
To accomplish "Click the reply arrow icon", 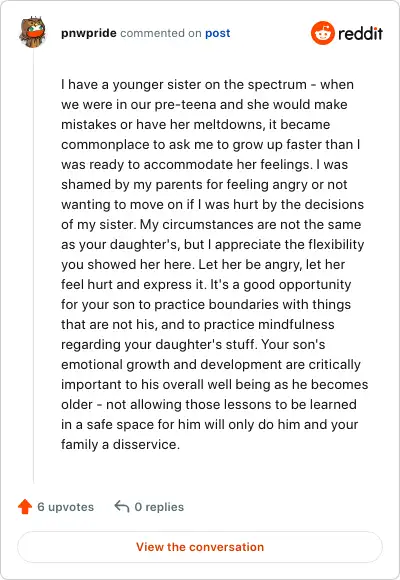I will [121, 506].
